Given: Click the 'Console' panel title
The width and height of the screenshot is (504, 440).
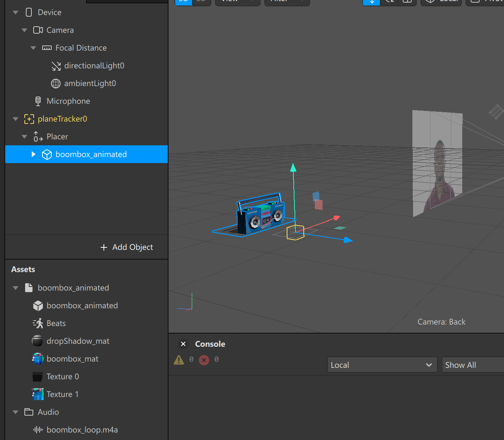Looking at the screenshot, I should pos(210,344).
